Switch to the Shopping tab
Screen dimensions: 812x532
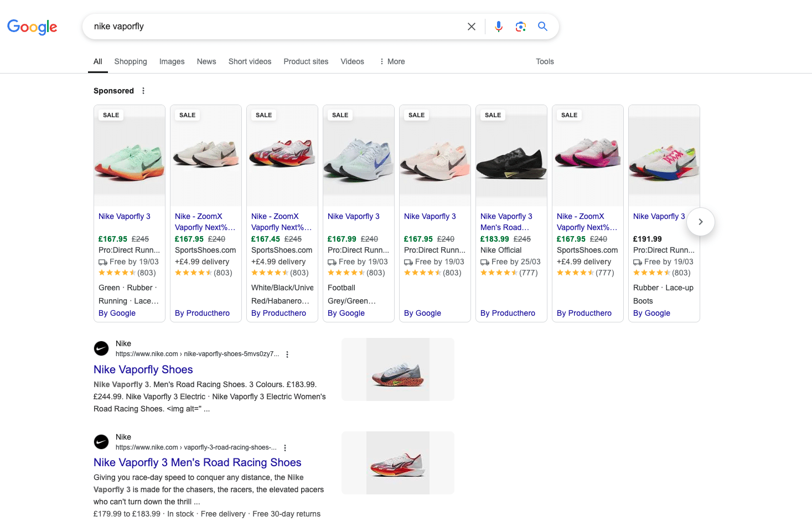(x=131, y=61)
